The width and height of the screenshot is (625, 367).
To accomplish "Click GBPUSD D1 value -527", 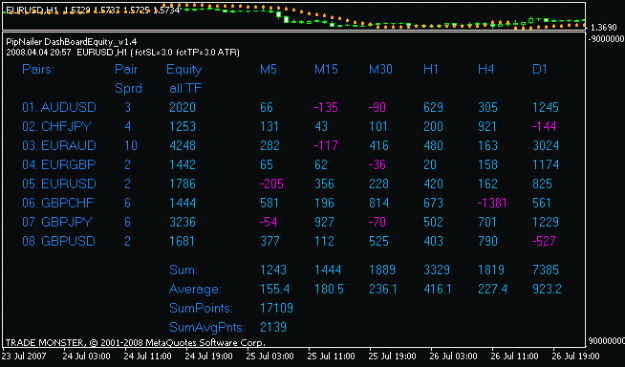I will [x=544, y=241].
